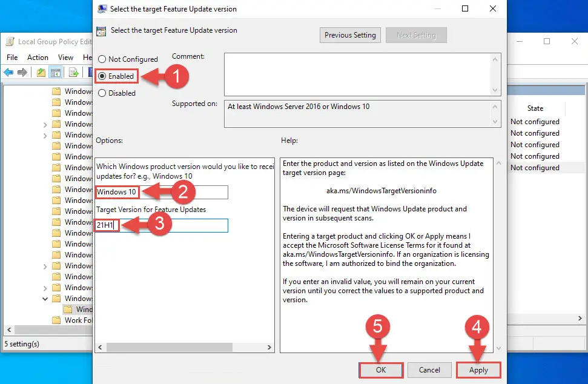Collapse the expanded Windows folder in tree
The image size is (588, 384).
(45, 299)
